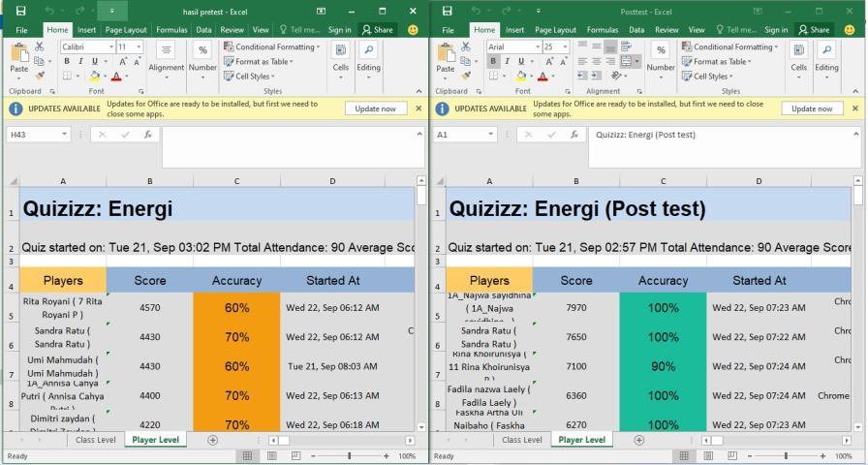Decrease font size in Posttest window
This screenshot has height=465, width=868.
563,61
